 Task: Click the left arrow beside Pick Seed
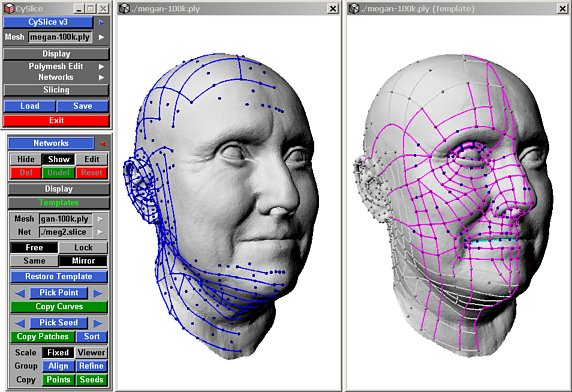[x=20, y=323]
